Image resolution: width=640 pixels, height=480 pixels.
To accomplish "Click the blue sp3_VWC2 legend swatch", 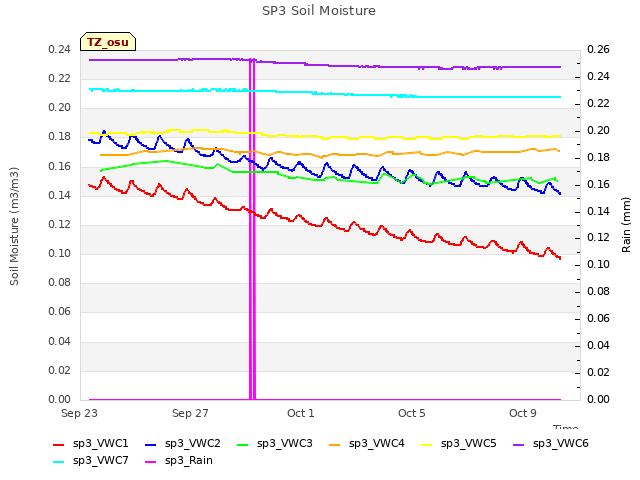I will [x=151, y=445].
